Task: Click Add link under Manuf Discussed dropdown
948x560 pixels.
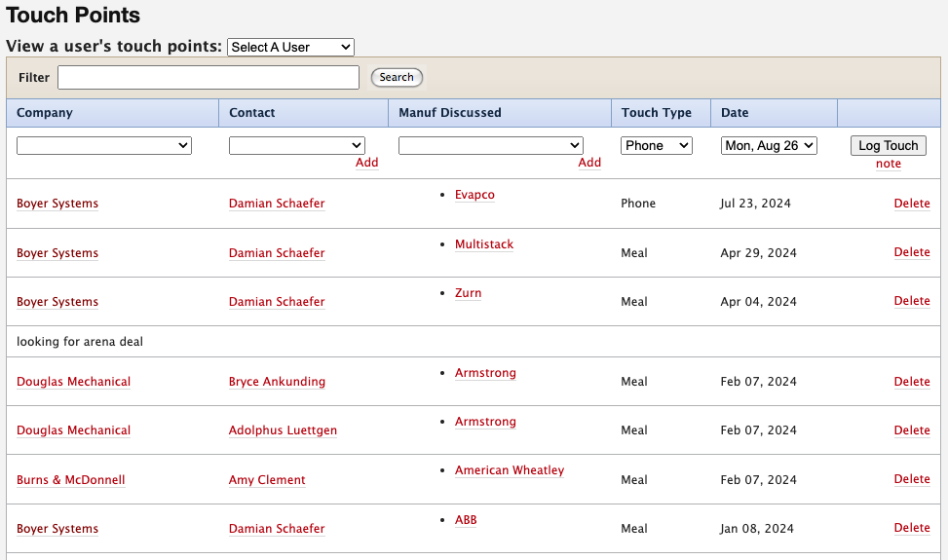Action: [589, 163]
